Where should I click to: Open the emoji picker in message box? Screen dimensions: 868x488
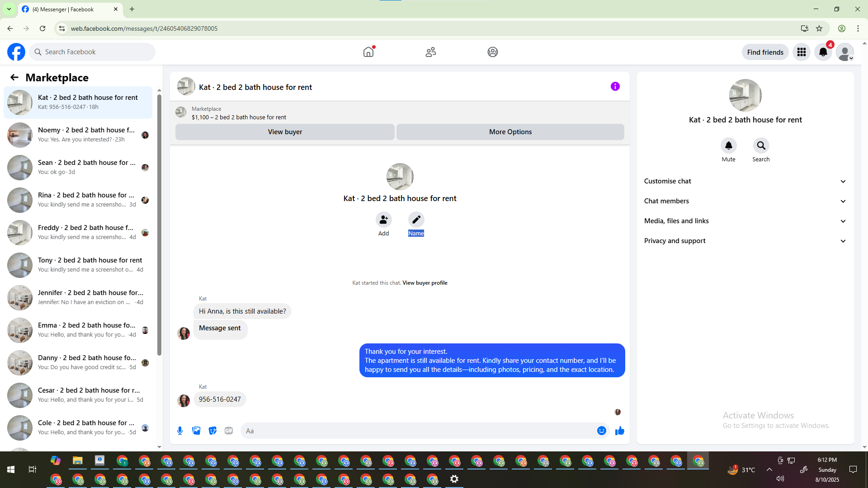[x=601, y=431]
